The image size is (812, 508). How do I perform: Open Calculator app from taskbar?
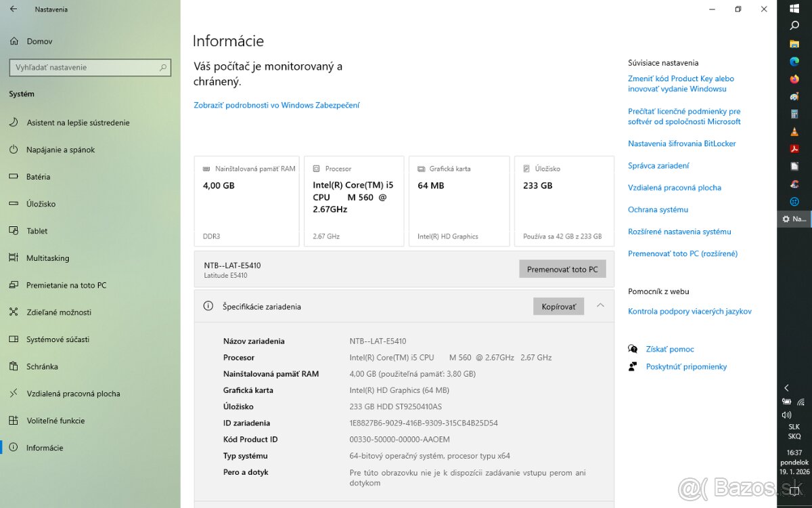(x=794, y=114)
